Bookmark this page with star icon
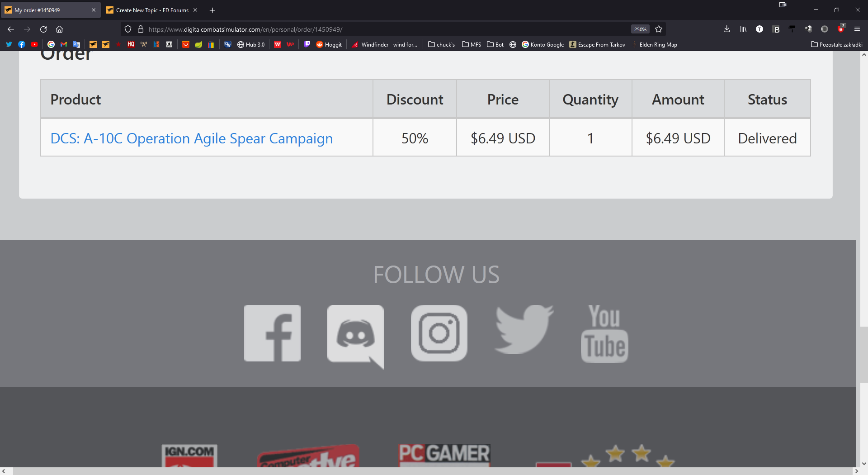 [659, 29]
